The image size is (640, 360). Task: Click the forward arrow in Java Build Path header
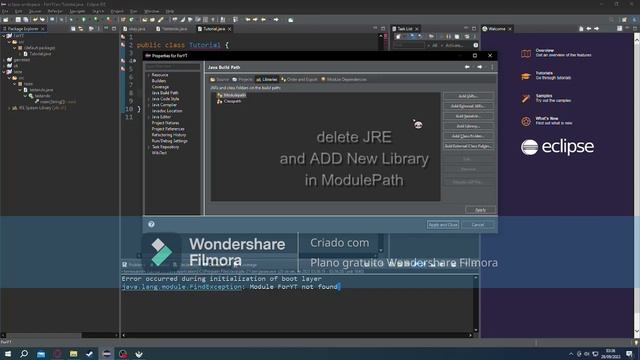pyautogui.click(x=480, y=67)
